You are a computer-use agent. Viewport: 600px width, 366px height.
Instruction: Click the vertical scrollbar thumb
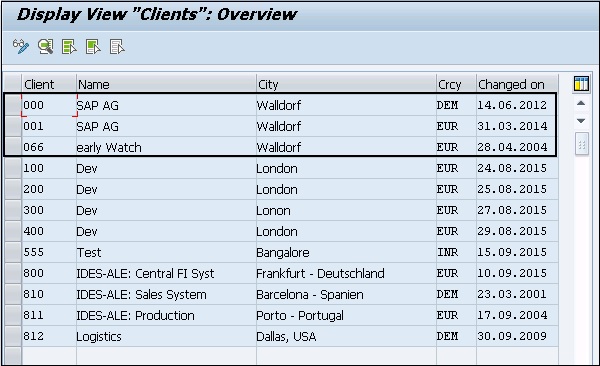pyautogui.click(x=582, y=144)
